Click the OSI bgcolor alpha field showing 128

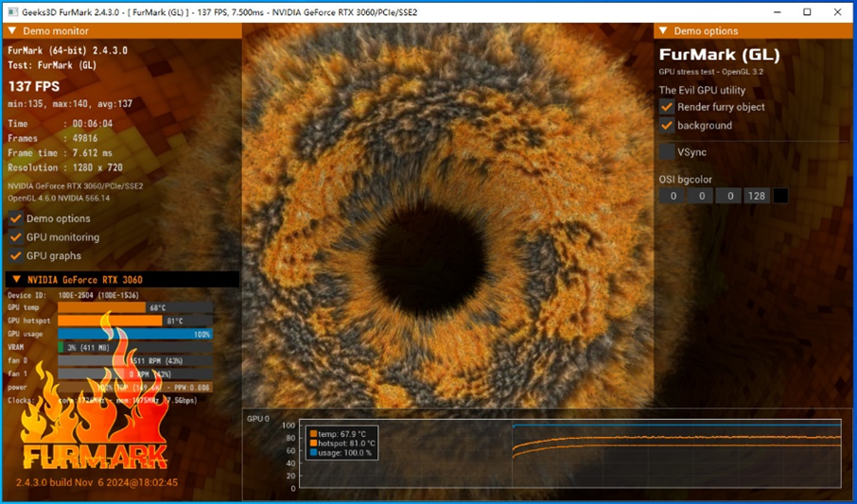tap(756, 196)
